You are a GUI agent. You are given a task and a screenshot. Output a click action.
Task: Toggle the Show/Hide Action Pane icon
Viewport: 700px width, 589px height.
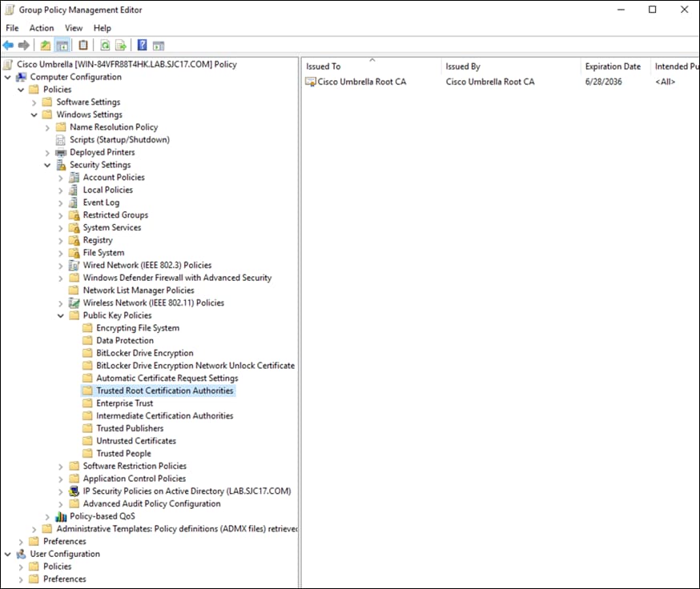(x=159, y=45)
